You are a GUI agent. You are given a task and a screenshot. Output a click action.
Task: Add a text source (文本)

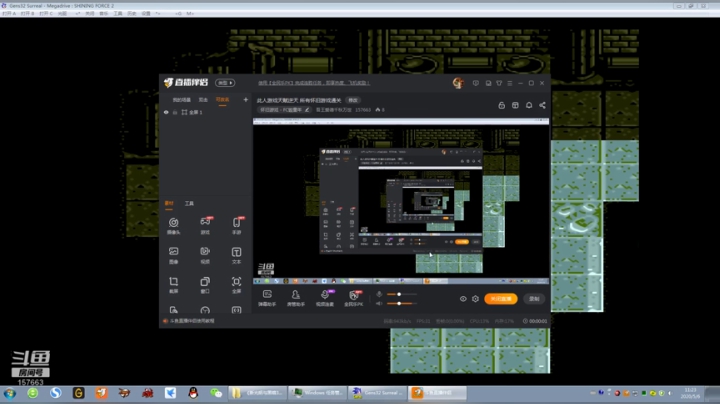[x=236, y=255]
